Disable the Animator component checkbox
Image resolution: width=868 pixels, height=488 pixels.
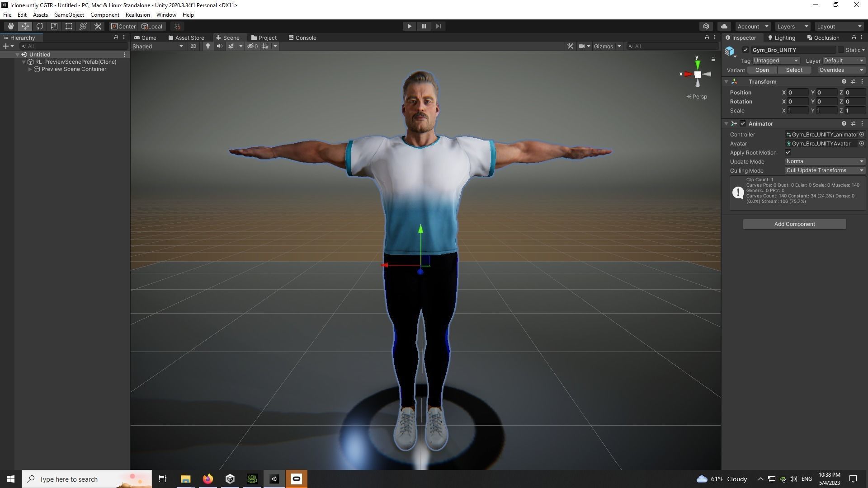[x=743, y=123]
